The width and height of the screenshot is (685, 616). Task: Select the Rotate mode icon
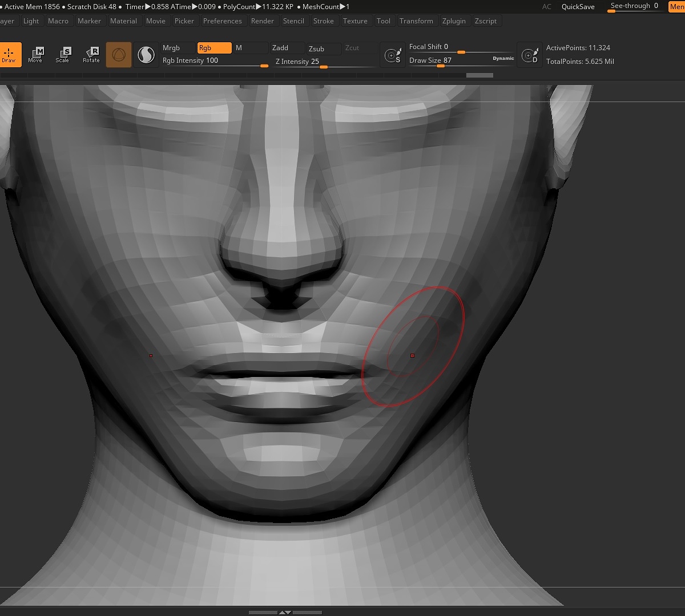pyautogui.click(x=91, y=55)
